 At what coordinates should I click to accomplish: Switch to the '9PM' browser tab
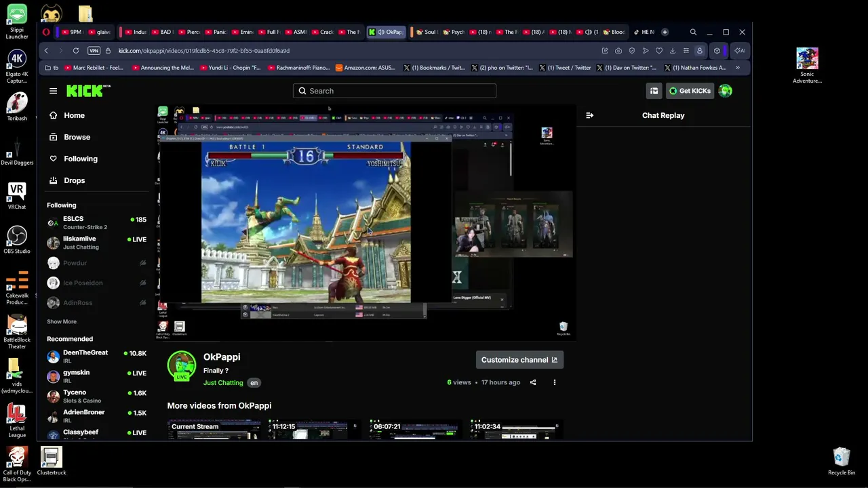[71, 32]
